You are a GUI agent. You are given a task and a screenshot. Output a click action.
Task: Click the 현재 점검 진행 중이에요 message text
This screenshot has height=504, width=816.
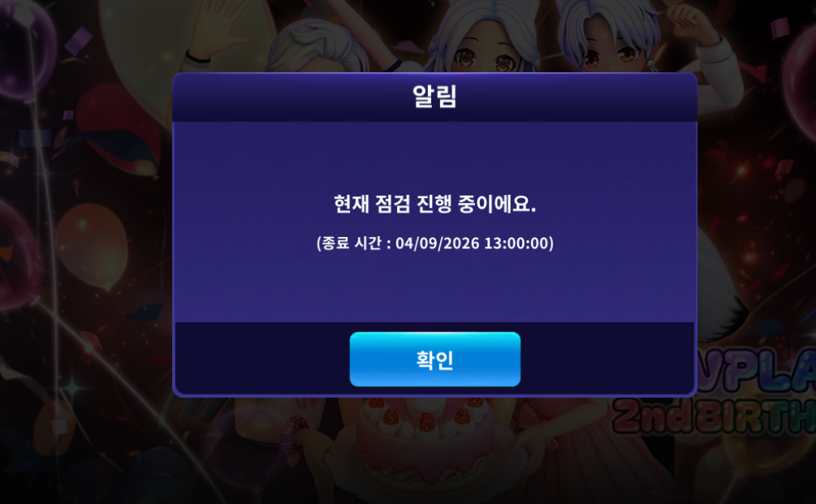pos(434,204)
